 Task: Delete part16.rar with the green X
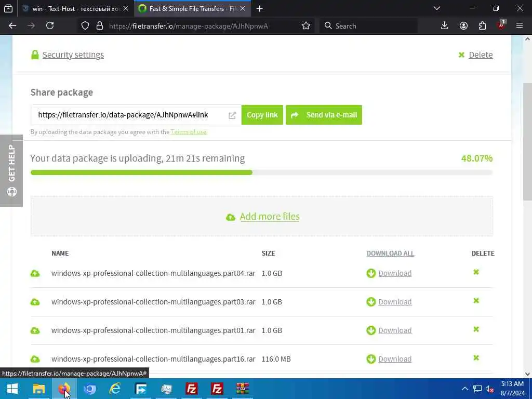click(x=476, y=357)
